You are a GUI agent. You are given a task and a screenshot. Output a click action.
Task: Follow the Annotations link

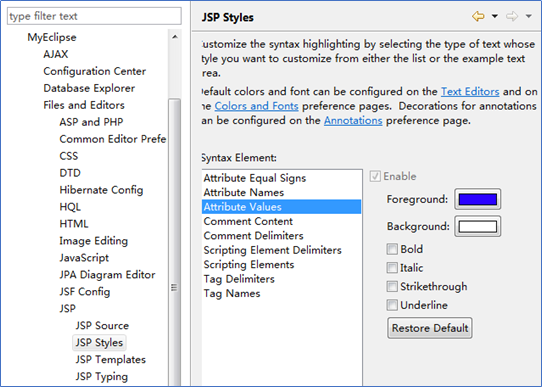pyautogui.click(x=353, y=121)
